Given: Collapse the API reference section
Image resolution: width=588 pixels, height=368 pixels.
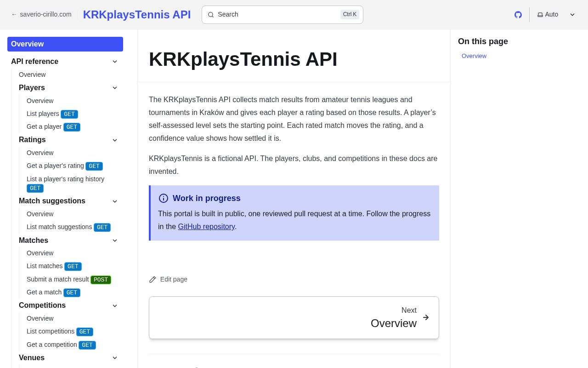Looking at the screenshot, I should pos(115,62).
